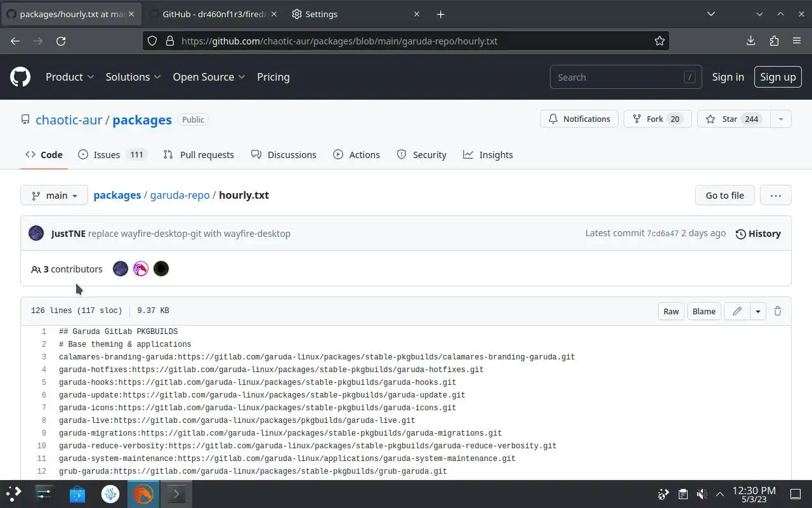Expand hidden system tray icons arrow
The image size is (812, 508).
(x=720, y=494)
